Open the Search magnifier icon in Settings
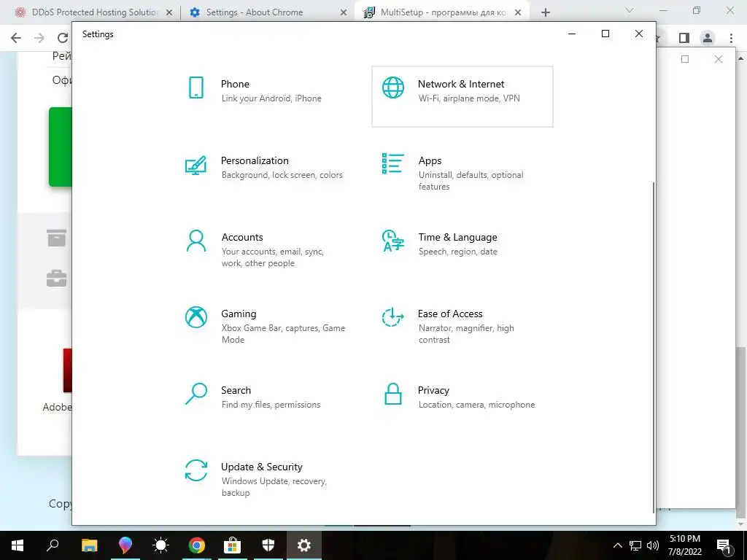 [196, 394]
